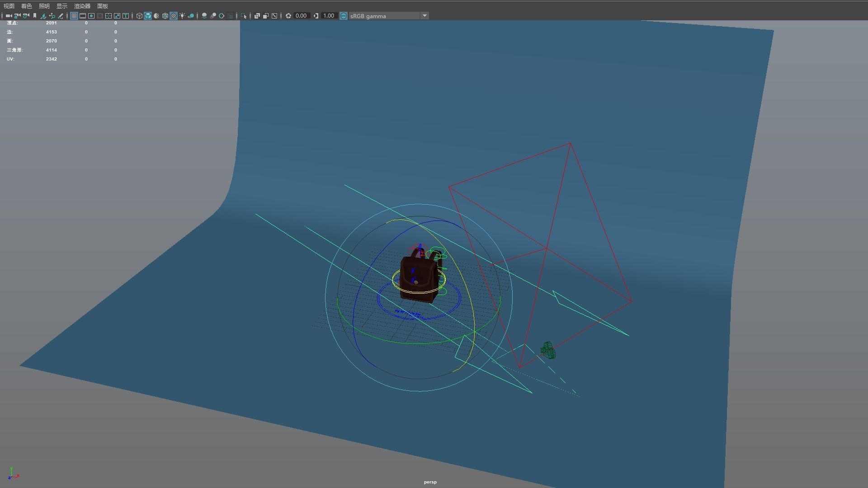Click the exposure value field 0.00
868x488 pixels.
[x=301, y=16]
